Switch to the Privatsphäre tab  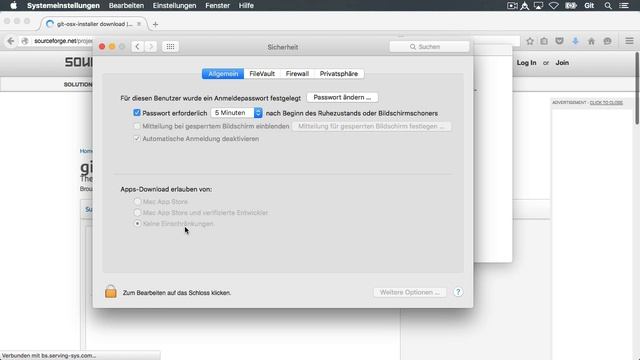(339, 73)
